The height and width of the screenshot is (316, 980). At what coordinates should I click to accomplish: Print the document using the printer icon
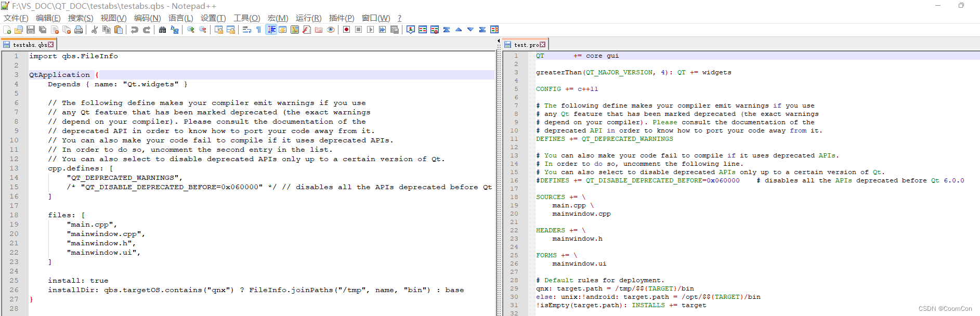(79, 30)
